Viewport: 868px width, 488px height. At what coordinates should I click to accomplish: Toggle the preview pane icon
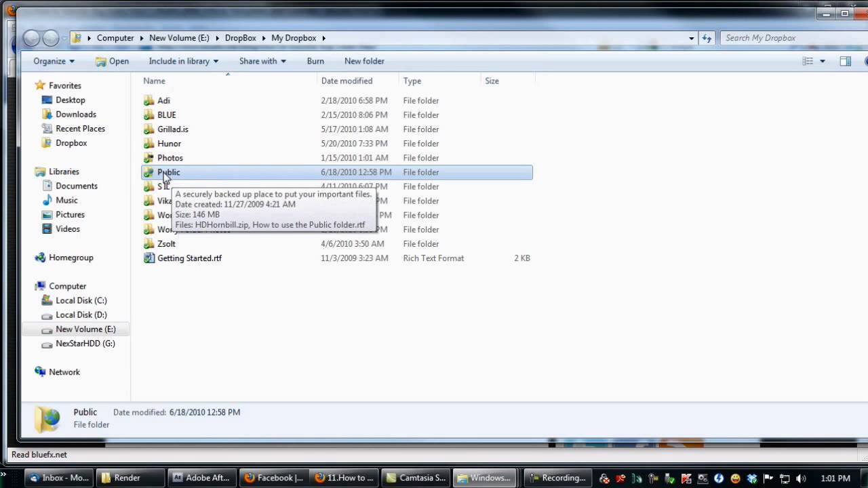pyautogui.click(x=845, y=61)
